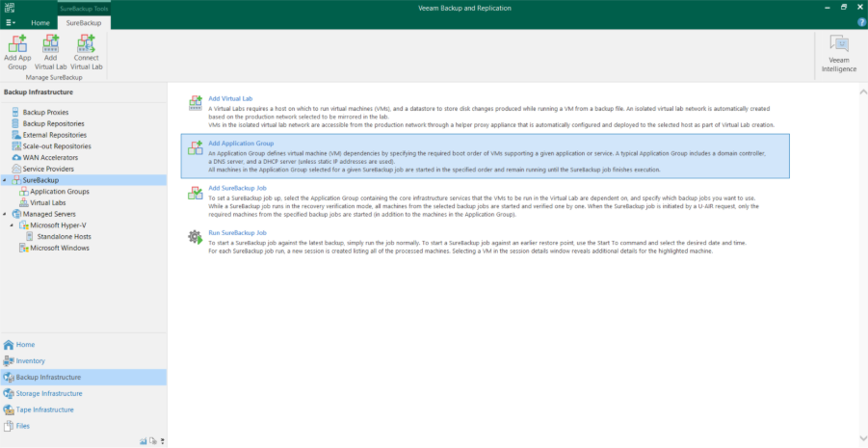Image resolution: width=868 pixels, height=448 pixels.
Task: Open the Veeam Intelligence panel
Action: click(838, 54)
